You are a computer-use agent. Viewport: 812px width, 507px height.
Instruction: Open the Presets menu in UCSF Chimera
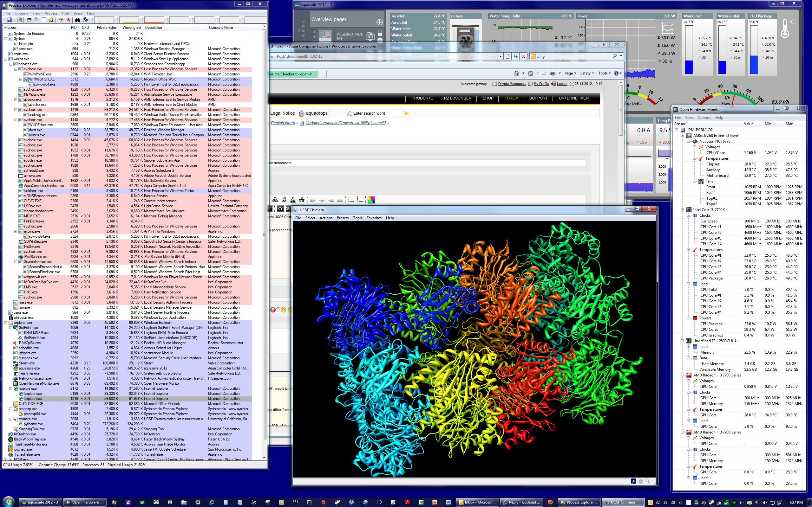pyautogui.click(x=342, y=218)
